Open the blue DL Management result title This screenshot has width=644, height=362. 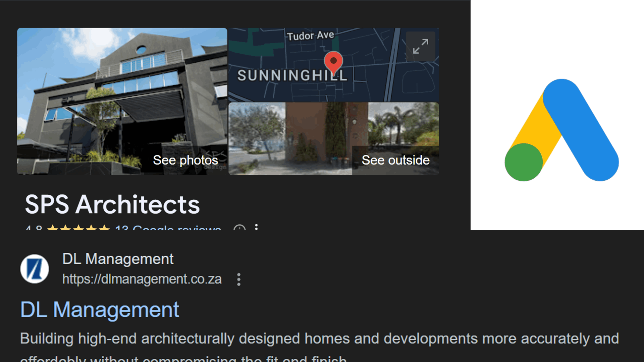coord(100,309)
